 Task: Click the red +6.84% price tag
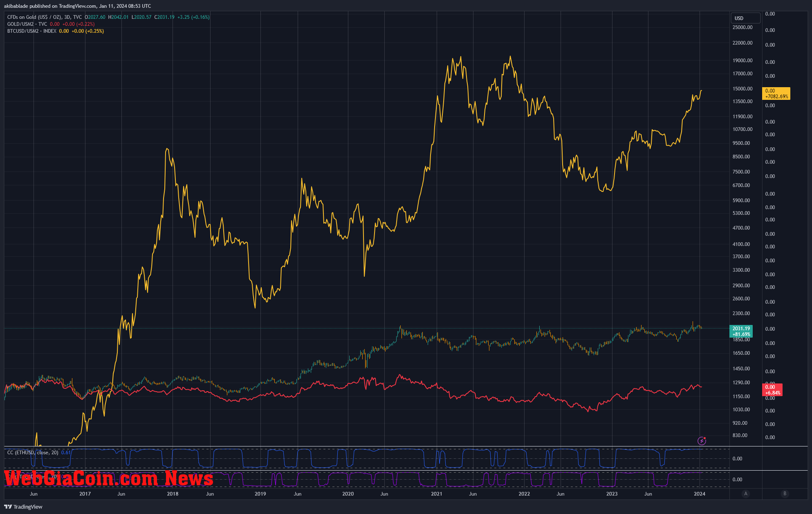click(772, 390)
